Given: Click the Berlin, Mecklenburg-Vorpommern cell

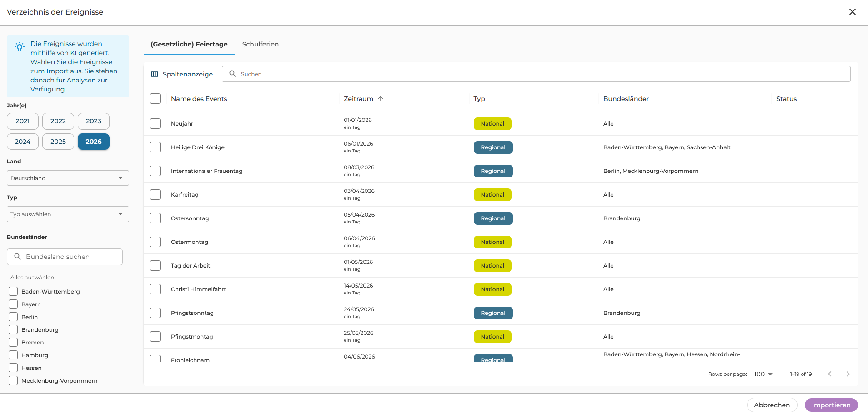Looking at the screenshot, I should (x=651, y=171).
